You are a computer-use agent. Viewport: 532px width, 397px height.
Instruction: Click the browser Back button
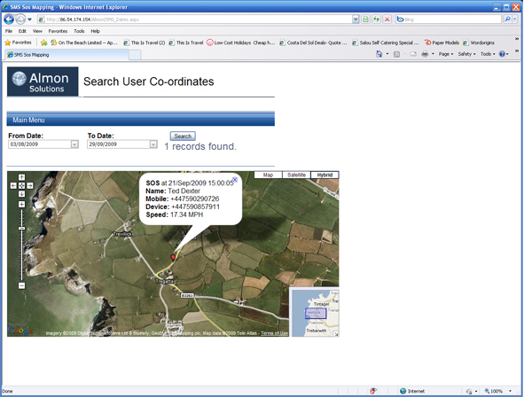(10, 19)
